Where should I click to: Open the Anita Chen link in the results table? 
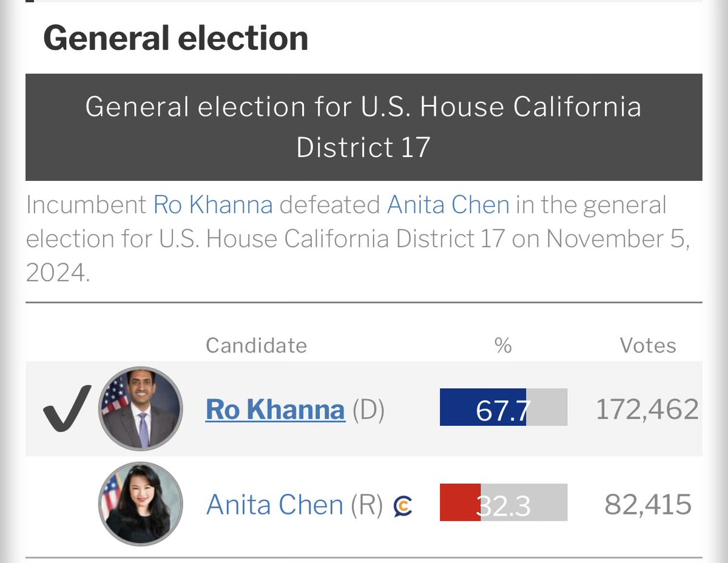coord(275,505)
